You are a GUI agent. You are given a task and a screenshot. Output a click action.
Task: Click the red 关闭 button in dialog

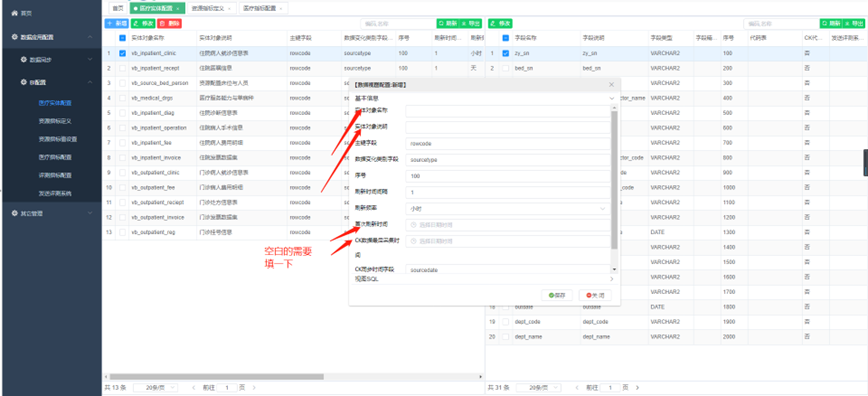[x=595, y=295]
